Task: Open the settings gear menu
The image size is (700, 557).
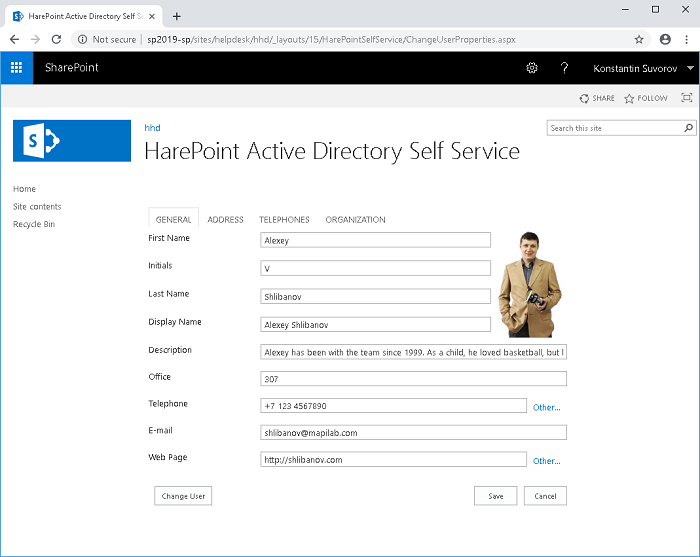Action: (x=532, y=68)
